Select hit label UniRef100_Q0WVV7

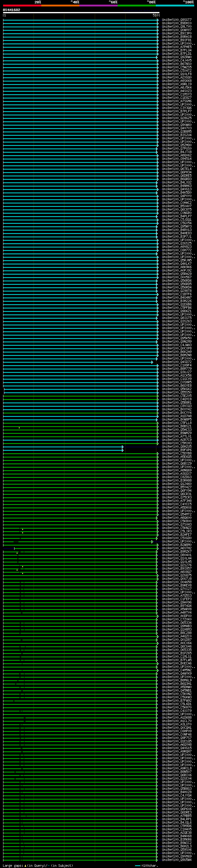pos(177,30)
